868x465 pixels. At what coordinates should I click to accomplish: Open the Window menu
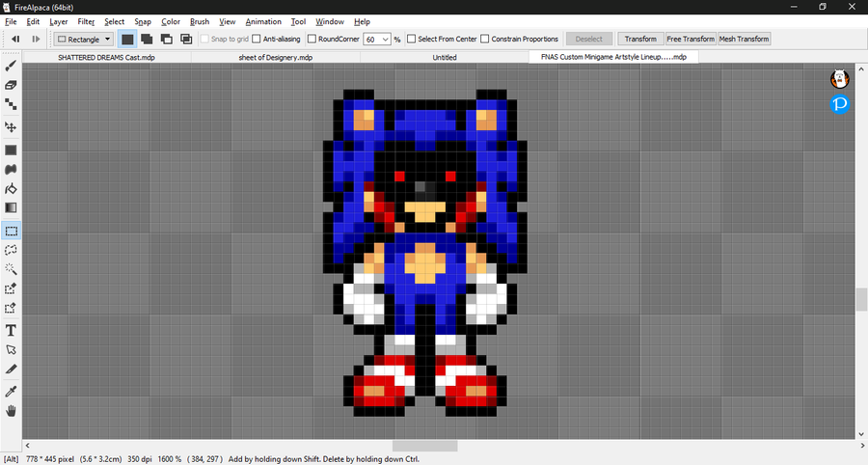coord(330,21)
